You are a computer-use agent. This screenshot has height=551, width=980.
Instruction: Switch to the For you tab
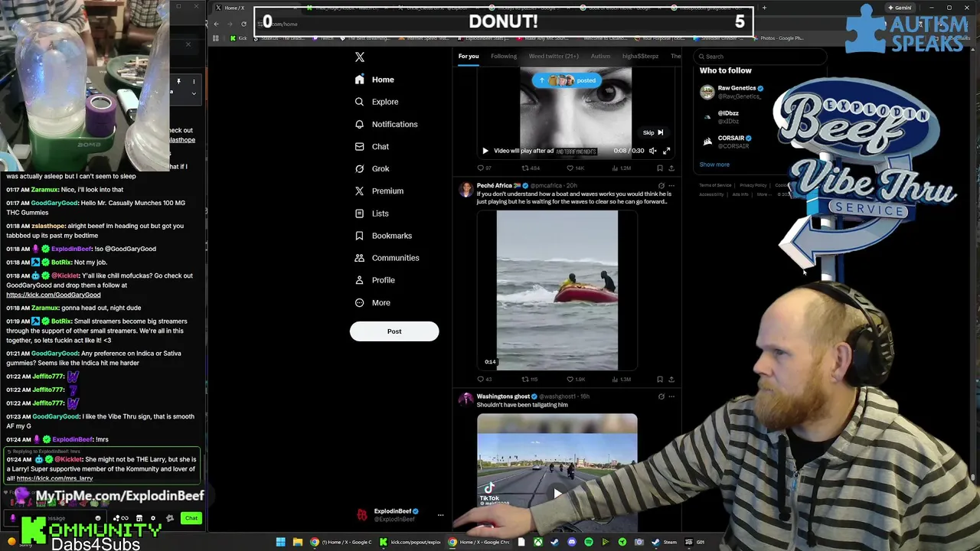tap(469, 56)
